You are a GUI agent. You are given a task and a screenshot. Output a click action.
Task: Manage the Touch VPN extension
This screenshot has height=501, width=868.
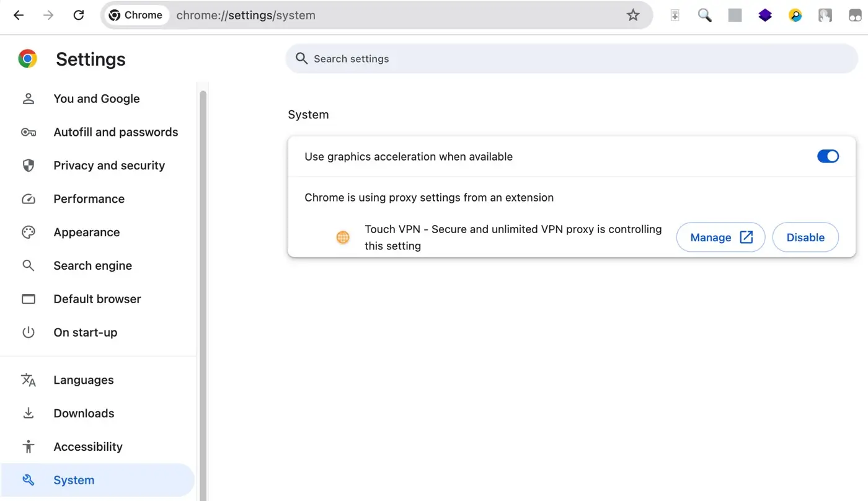(x=720, y=237)
